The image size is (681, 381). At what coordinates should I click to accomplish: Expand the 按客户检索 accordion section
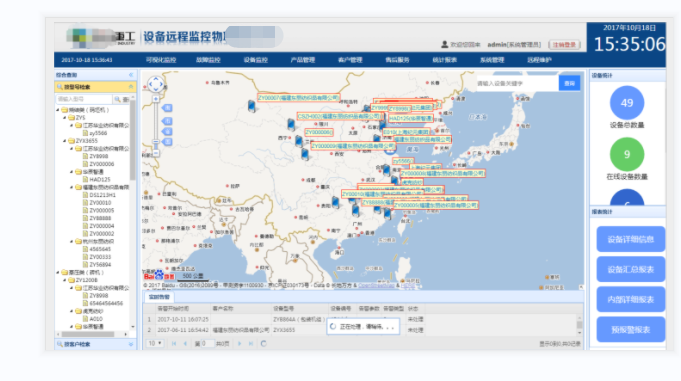pyautogui.click(x=131, y=344)
